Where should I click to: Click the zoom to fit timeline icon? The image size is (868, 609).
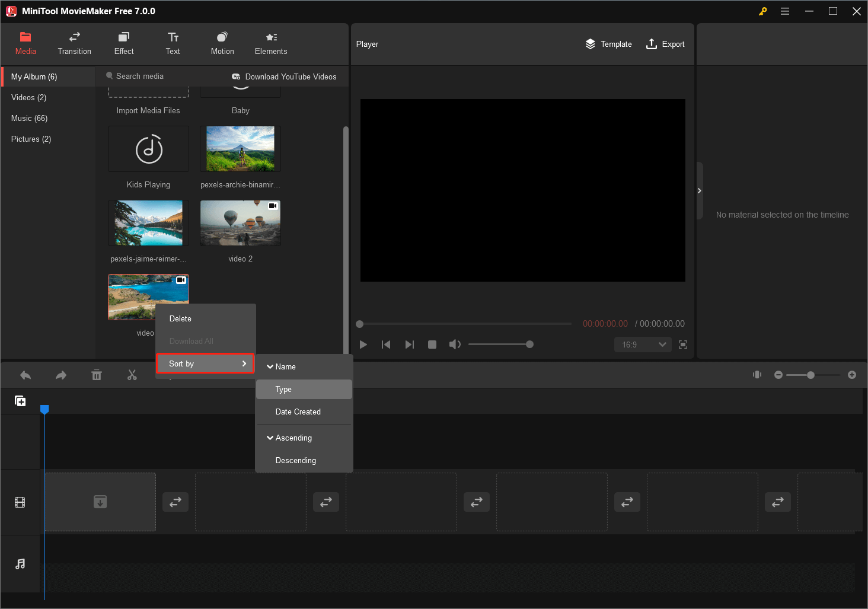757,375
